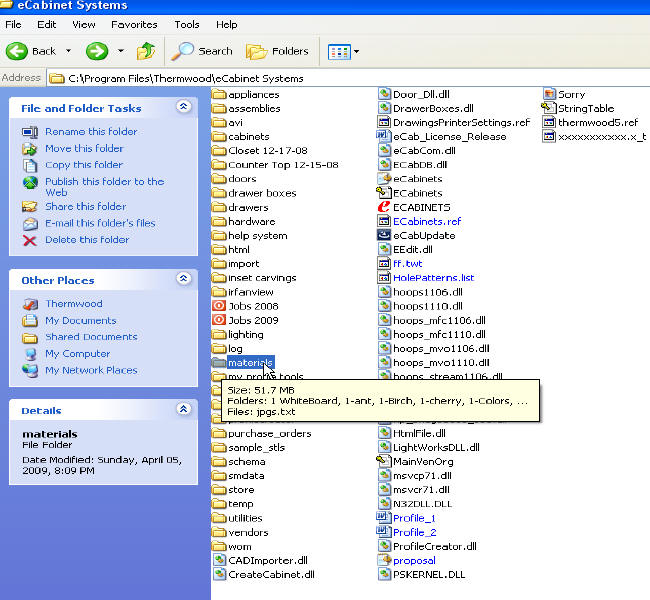
Task: Select the CADImporter.dll file icon
Action: click(219, 560)
